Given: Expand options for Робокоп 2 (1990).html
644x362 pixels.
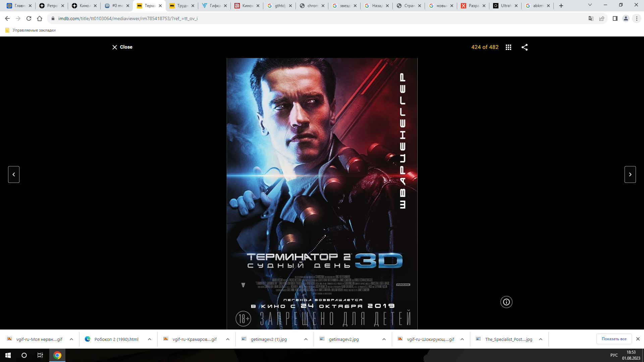Looking at the screenshot, I should 150,339.
